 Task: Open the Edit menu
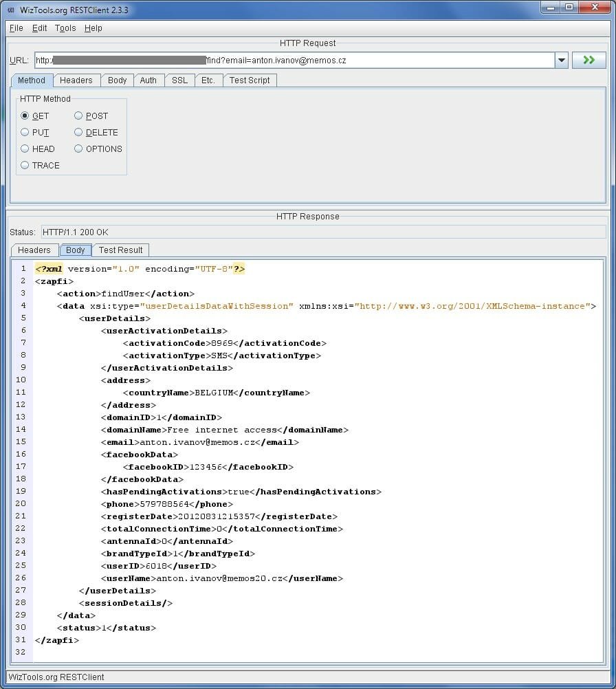click(39, 28)
